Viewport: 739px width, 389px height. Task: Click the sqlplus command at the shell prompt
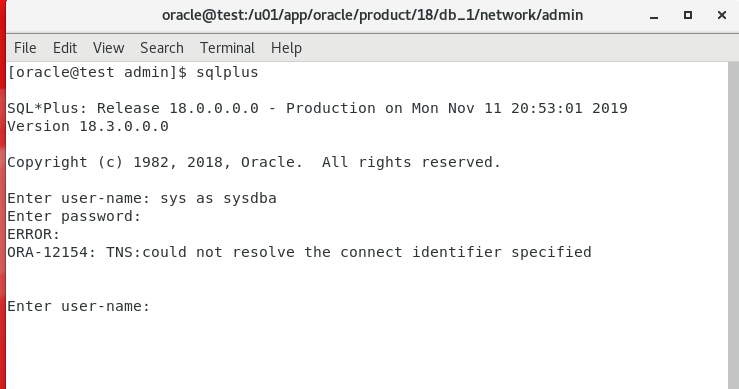[x=227, y=72]
